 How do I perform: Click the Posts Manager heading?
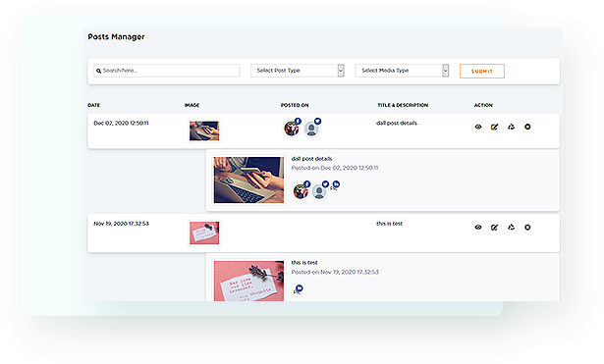point(116,37)
